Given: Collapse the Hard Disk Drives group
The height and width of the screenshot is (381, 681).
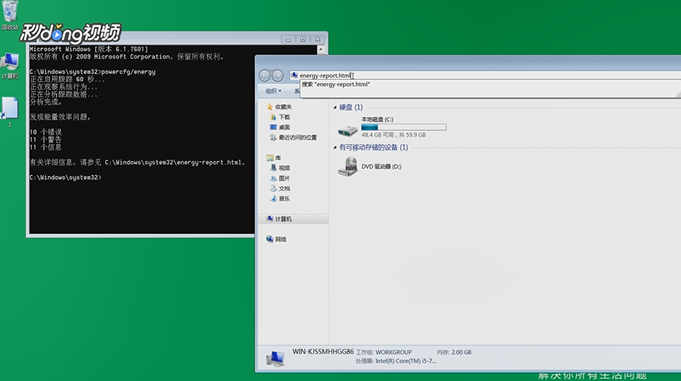Looking at the screenshot, I should pyautogui.click(x=335, y=107).
